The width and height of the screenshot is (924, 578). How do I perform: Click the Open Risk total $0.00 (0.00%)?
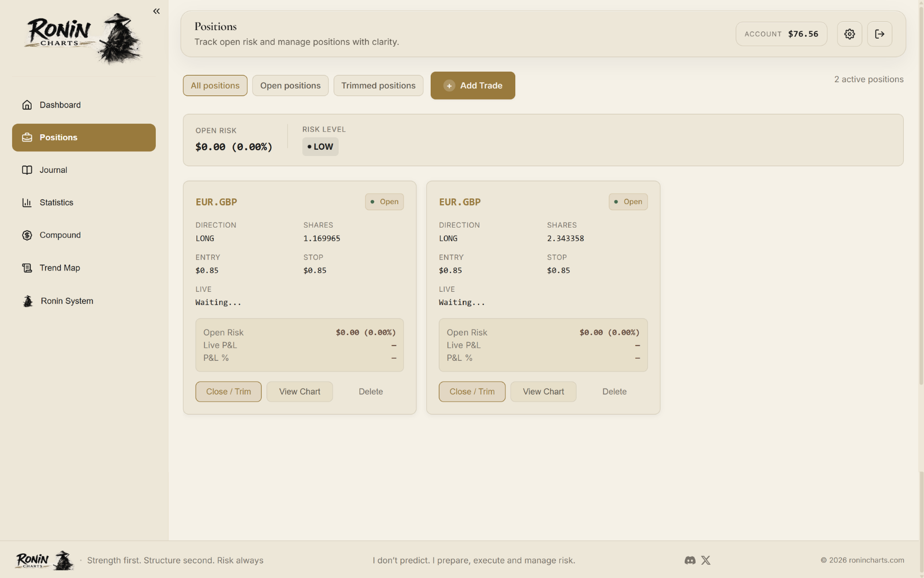[234, 147]
